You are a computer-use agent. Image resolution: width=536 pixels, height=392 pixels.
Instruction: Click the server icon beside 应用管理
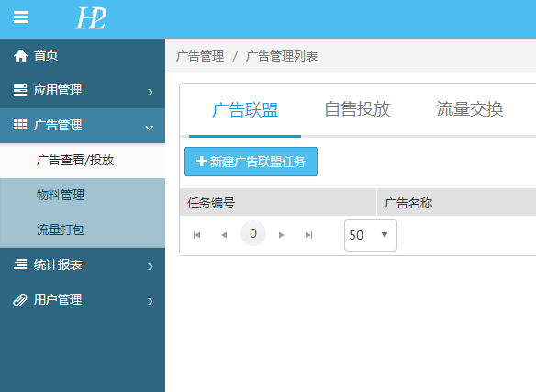[20, 91]
